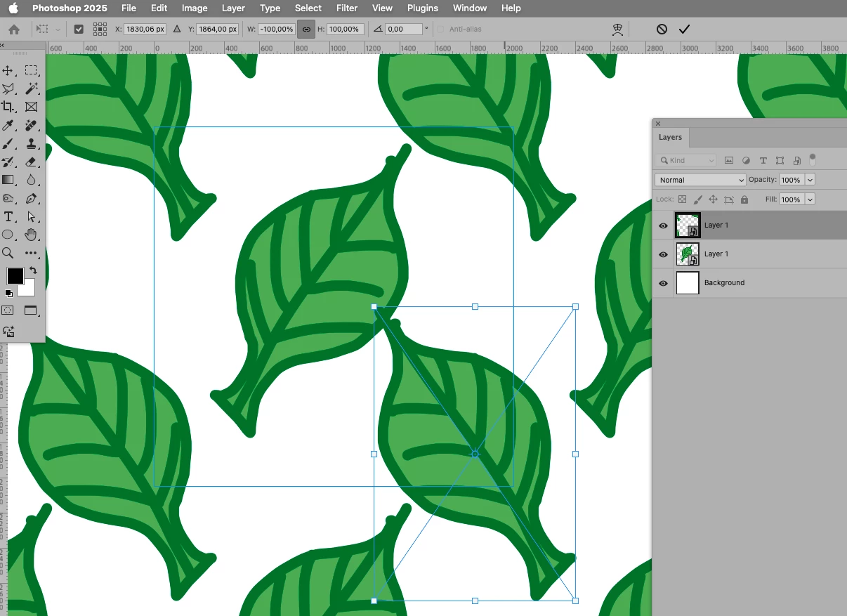The height and width of the screenshot is (616, 847).
Task: Toggle relative positioning triangle between X and Y
Action: pos(176,30)
